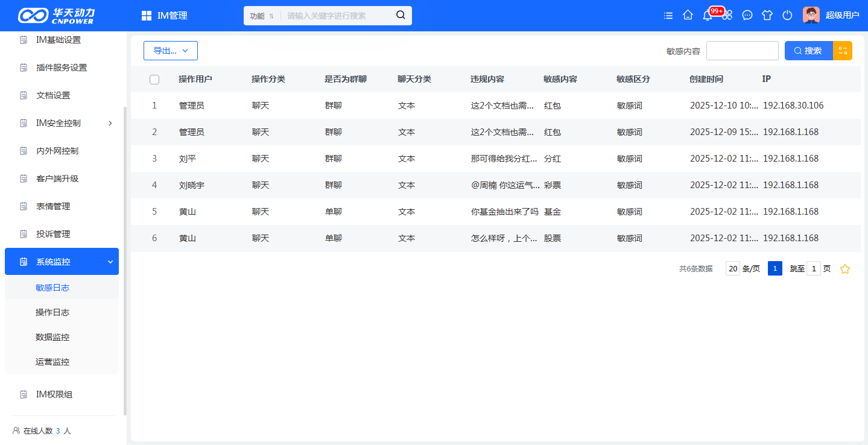868x445 pixels.
Task: Click the 刘晓宇 user cell
Action: click(192, 185)
